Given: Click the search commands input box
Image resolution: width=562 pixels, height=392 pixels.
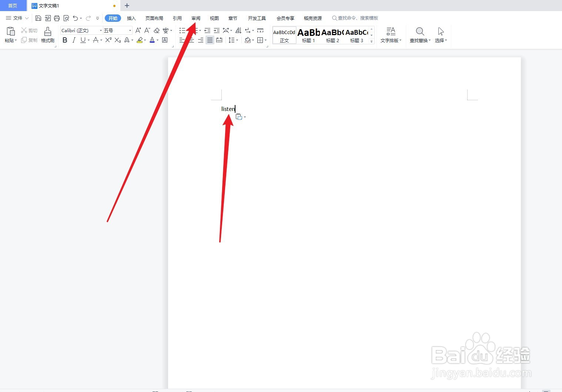Looking at the screenshot, I should coord(355,18).
